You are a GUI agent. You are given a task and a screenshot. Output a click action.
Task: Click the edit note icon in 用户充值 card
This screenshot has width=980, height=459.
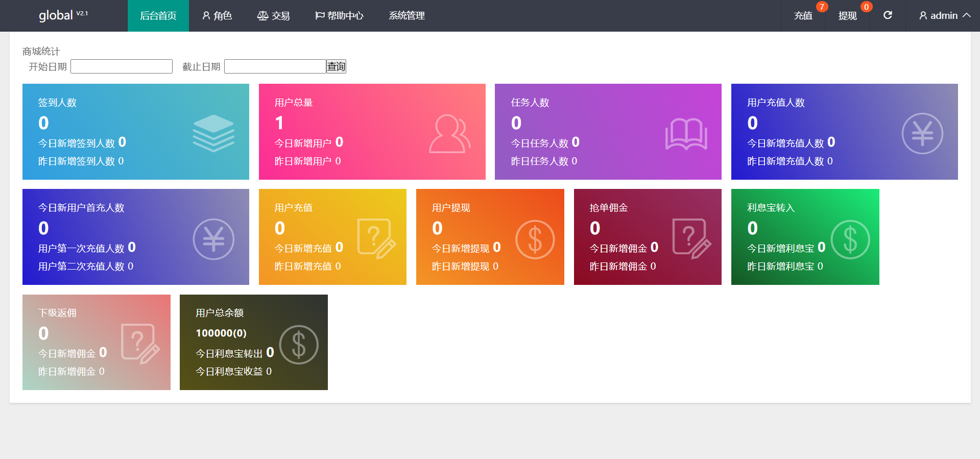[x=376, y=238]
